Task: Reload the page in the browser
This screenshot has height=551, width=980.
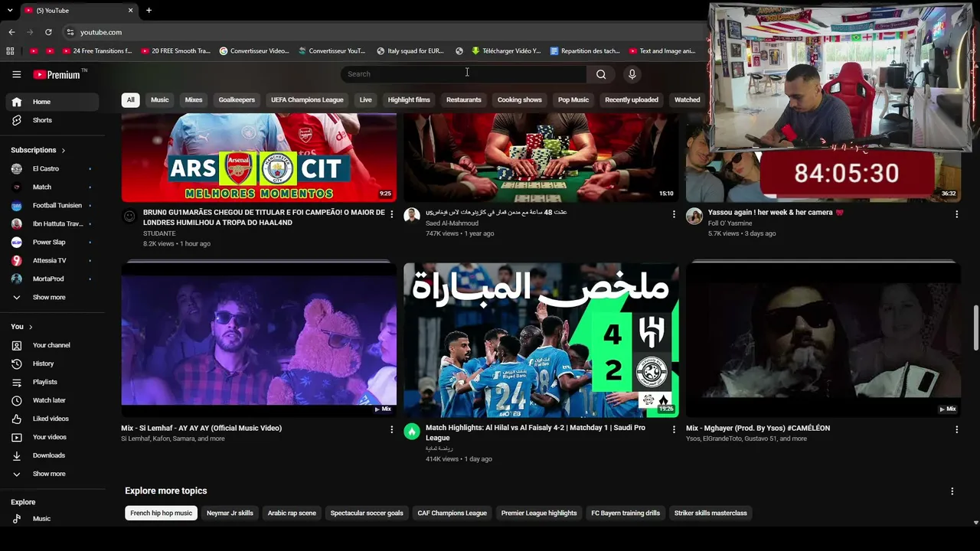Action: 48,32
